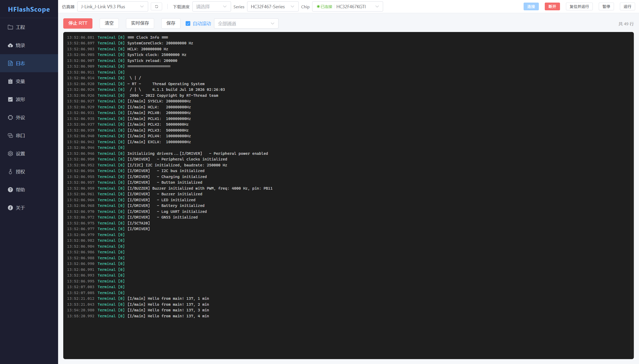Click log line '[I/main] EXCLK: 100000000Hz'

[159, 142]
